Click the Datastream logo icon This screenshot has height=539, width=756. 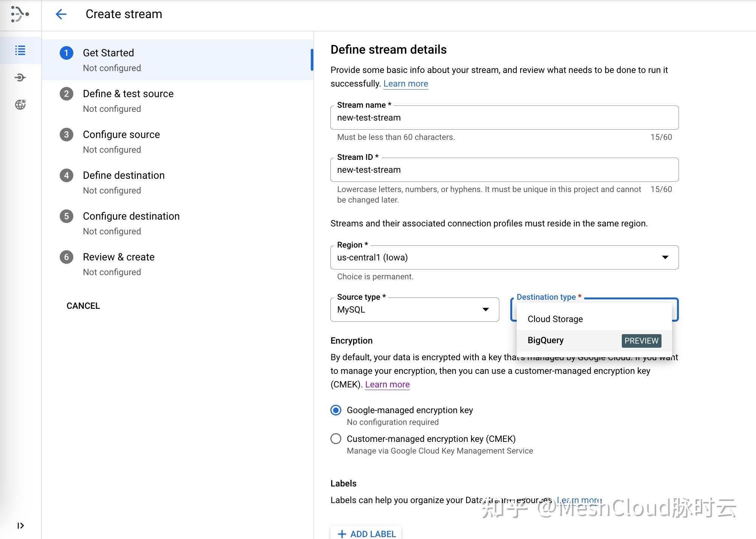(x=20, y=14)
